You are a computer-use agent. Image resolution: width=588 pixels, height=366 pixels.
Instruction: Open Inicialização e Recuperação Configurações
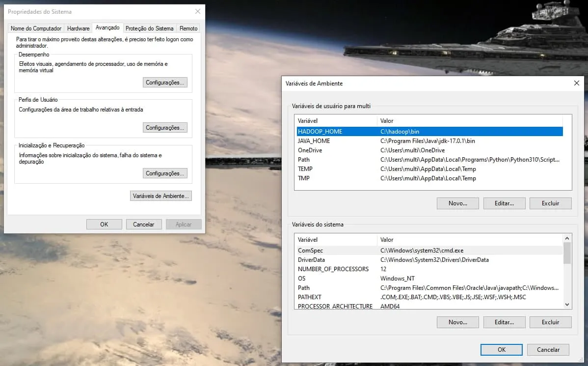(165, 173)
